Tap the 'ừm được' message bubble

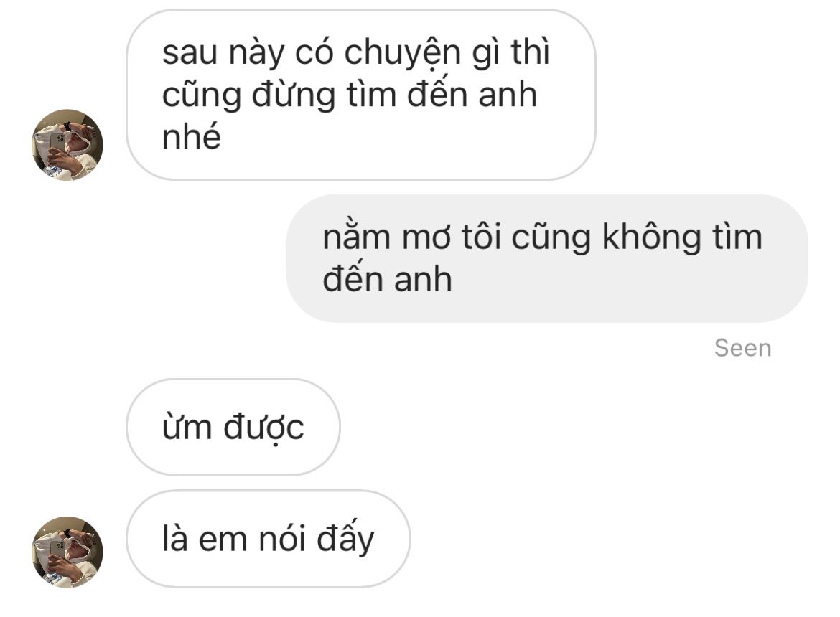(233, 427)
